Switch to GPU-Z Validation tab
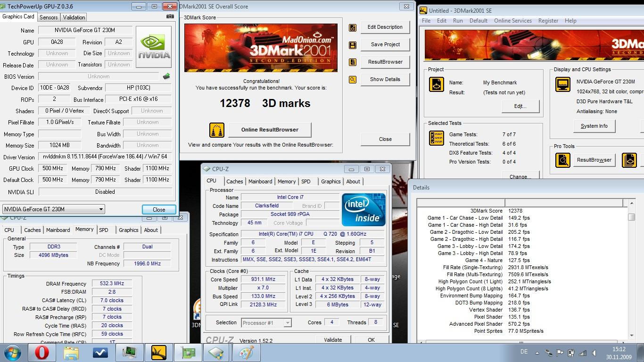The image size is (644, 362). point(74,17)
